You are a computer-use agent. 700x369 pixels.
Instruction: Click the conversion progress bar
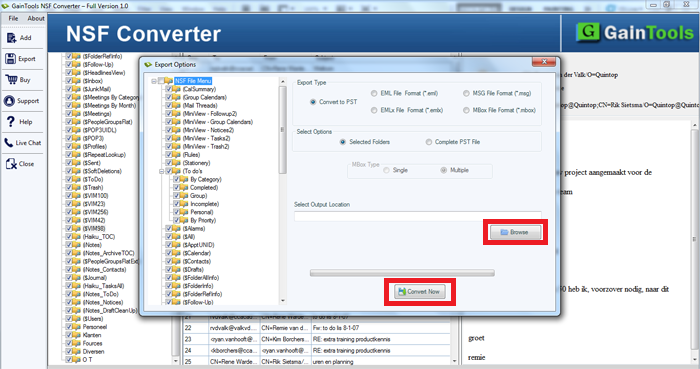(x=402, y=273)
